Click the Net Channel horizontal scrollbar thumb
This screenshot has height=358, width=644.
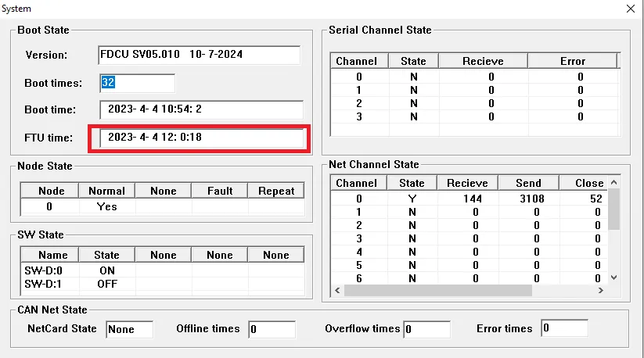point(438,290)
